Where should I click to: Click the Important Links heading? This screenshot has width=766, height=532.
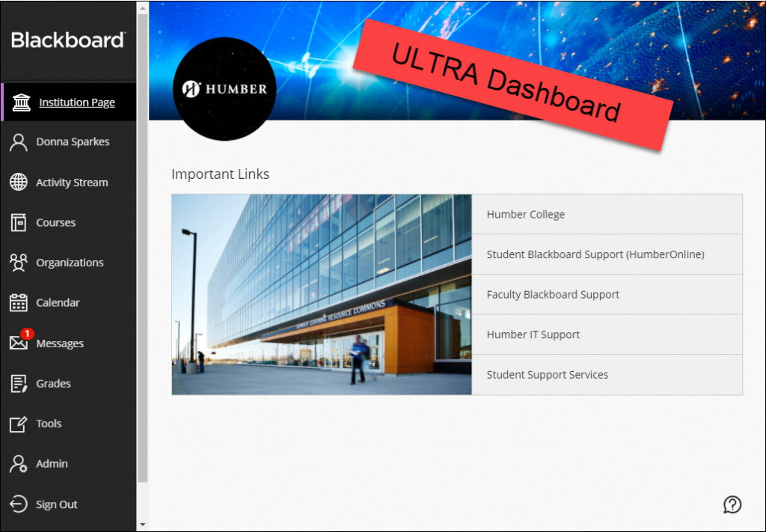(221, 174)
